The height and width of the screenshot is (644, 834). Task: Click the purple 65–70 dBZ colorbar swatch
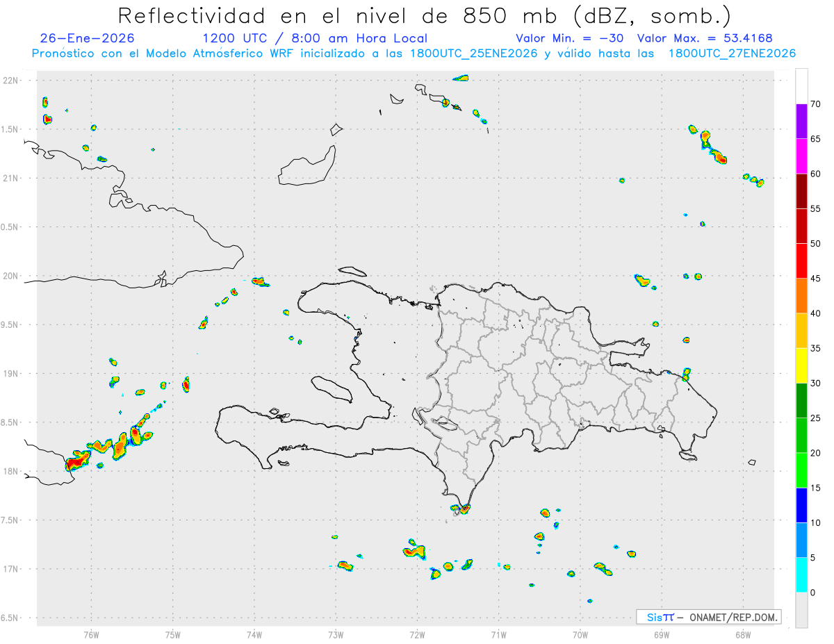coord(801,121)
